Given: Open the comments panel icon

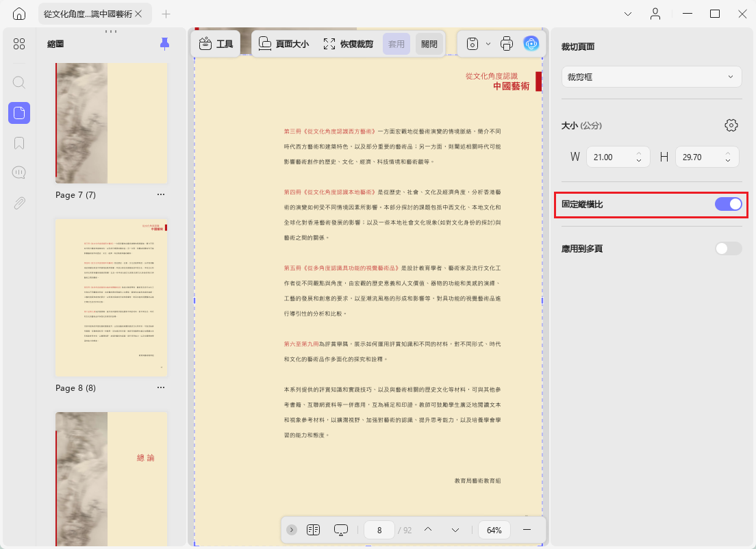Looking at the screenshot, I should pos(18,173).
